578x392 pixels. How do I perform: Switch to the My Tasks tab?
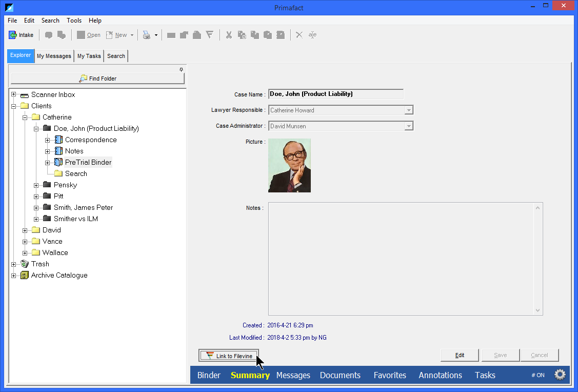88,55
